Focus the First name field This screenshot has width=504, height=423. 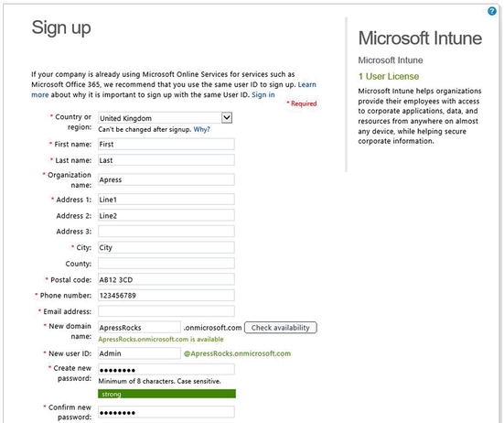click(x=166, y=144)
